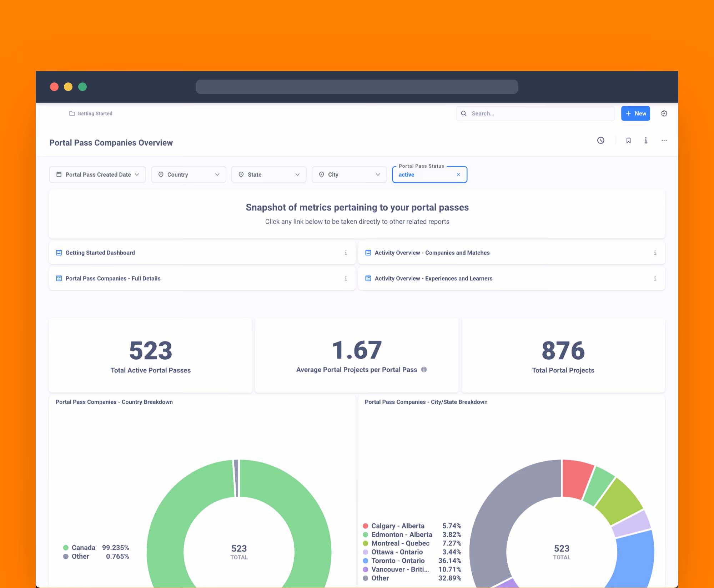Click the Edmonton - Alberta legend entry

412,534
